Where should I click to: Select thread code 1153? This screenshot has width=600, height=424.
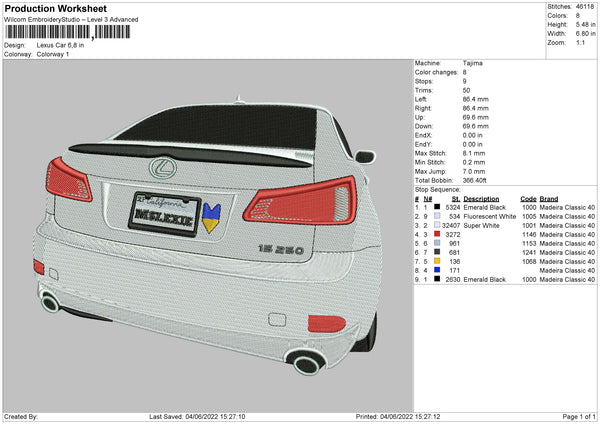click(529, 243)
